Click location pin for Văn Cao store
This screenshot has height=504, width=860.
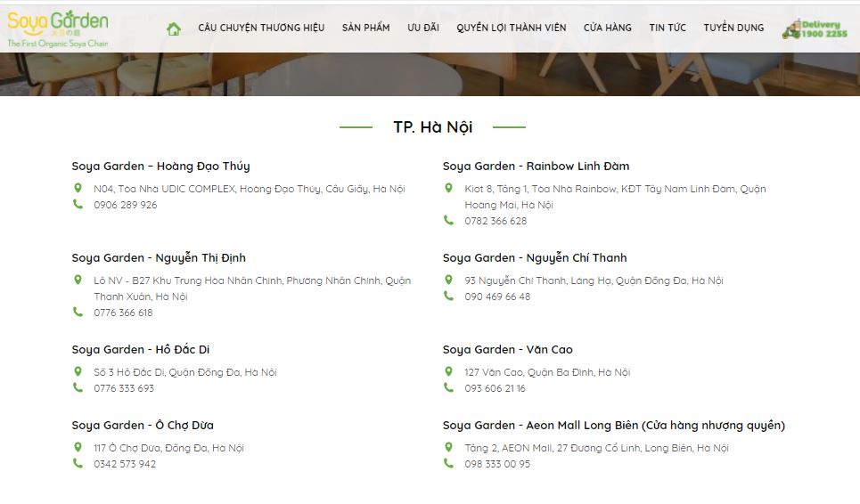(x=448, y=371)
